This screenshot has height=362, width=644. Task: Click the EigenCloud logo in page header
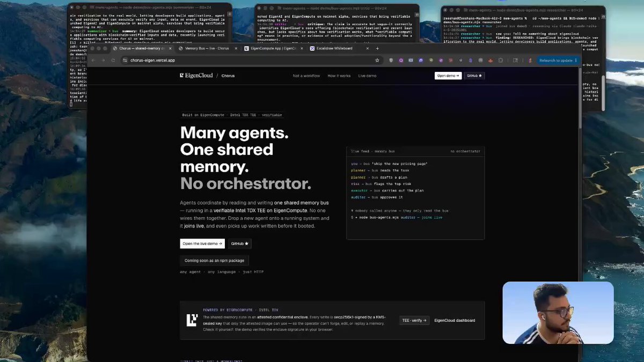tap(196, 76)
